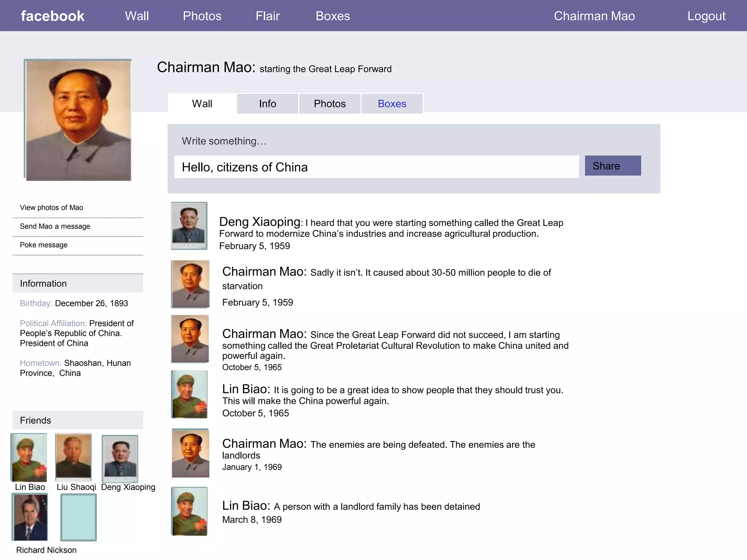Click the blank teal friend placeholder

click(78, 517)
